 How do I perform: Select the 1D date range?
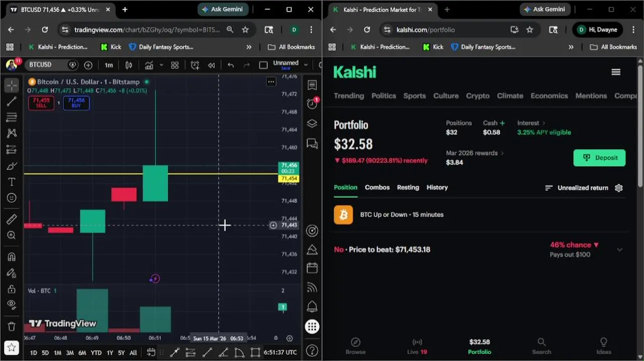tap(34, 352)
